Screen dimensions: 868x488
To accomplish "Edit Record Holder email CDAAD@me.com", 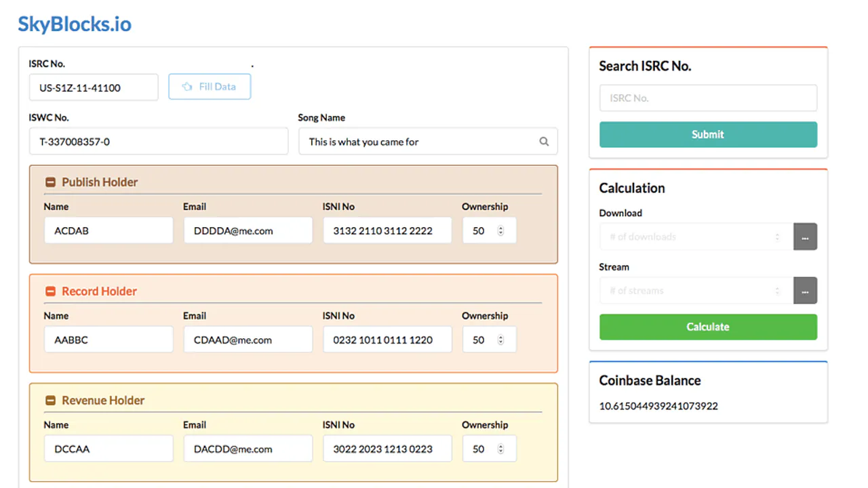I will click(248, 340).
